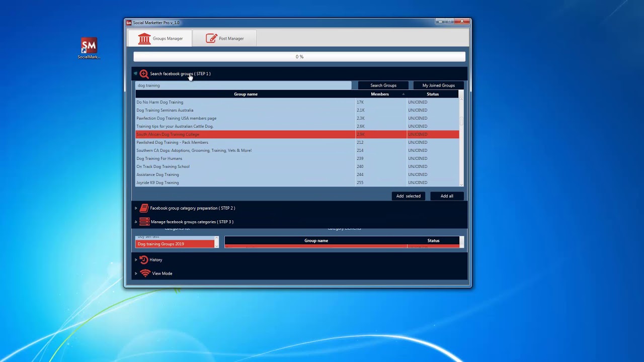Image resolution: width=644 pixels, height=362 pixels.
Task: Select the On Track Dog Training School row
Action: click(x=297, y=166)
